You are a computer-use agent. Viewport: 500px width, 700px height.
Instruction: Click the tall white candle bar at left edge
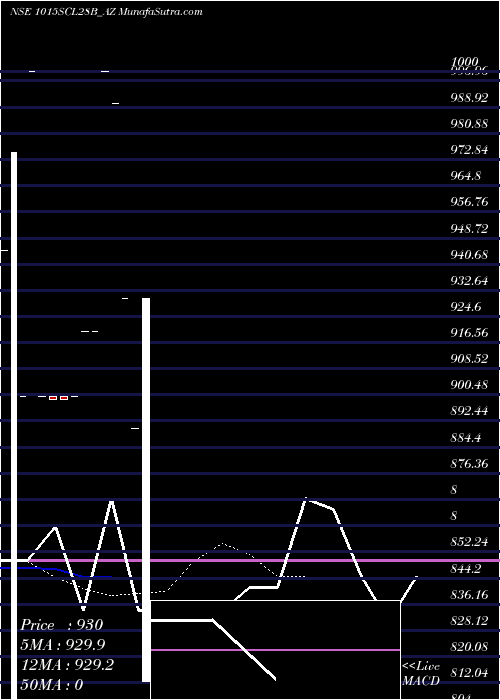14,425
